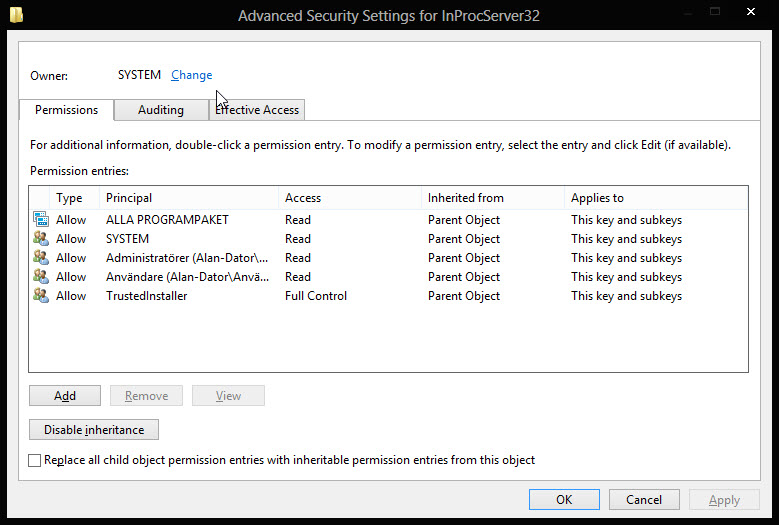
Task: Click the ALLA PROGRAMPAKET package icon
Action: [41, 219]
